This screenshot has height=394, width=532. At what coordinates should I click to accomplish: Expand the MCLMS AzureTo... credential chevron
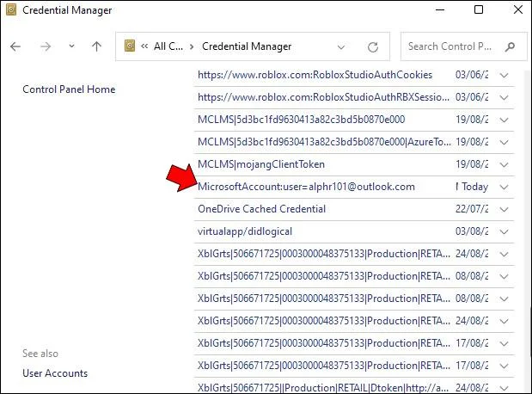[x=504, y=142]
